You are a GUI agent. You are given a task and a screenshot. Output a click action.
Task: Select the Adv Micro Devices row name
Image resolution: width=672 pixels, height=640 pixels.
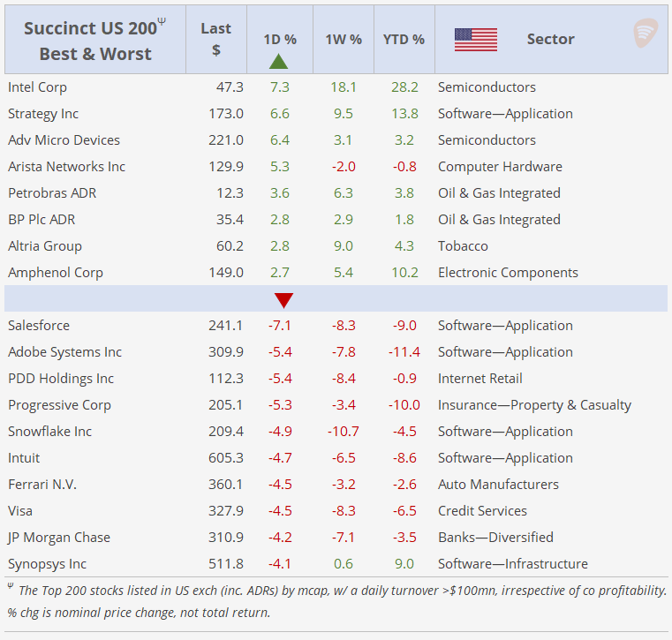point(64,140)
